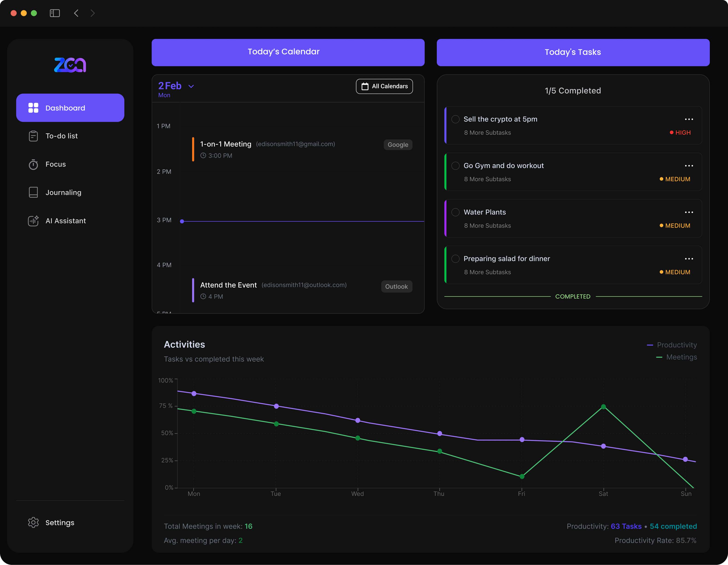Click 63 Tasks productivity value

click(626, 526)
